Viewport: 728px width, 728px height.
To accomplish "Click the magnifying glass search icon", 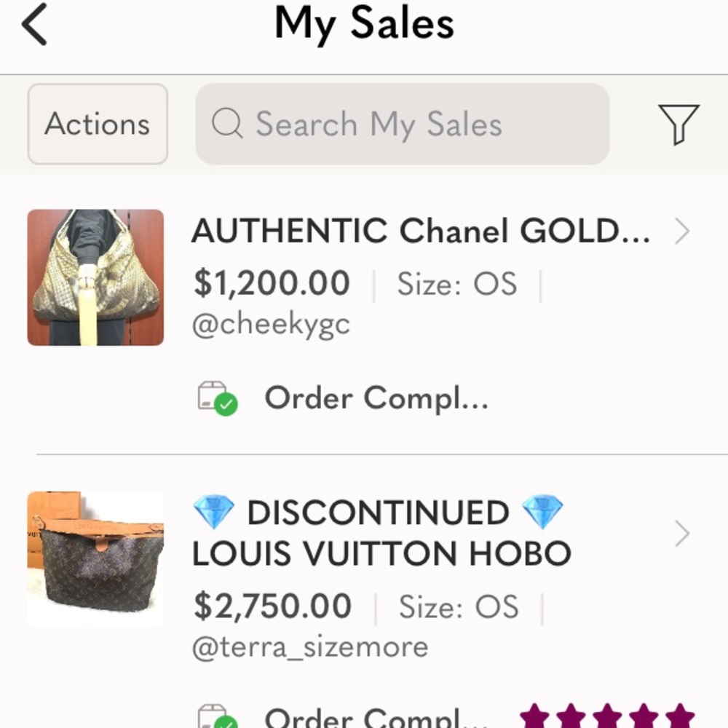I will tap(226, 124).
